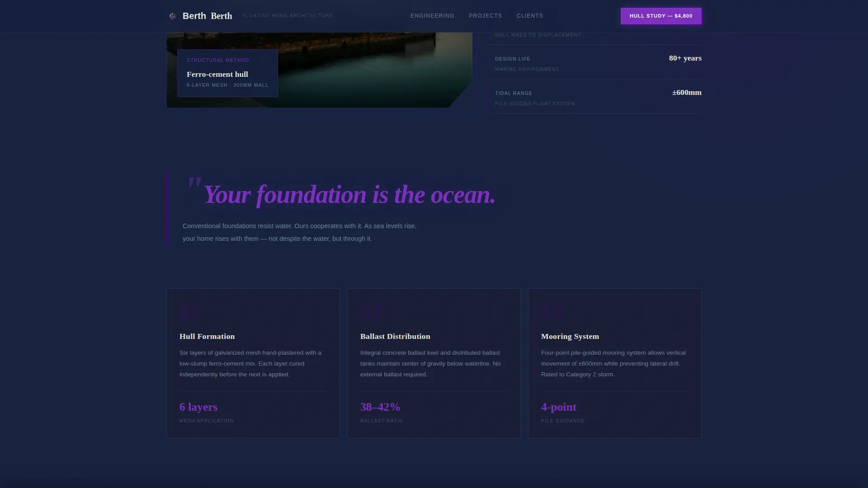Click the Four-point pile-guided mooring description

pyautogui.click(x=613, y=364)
